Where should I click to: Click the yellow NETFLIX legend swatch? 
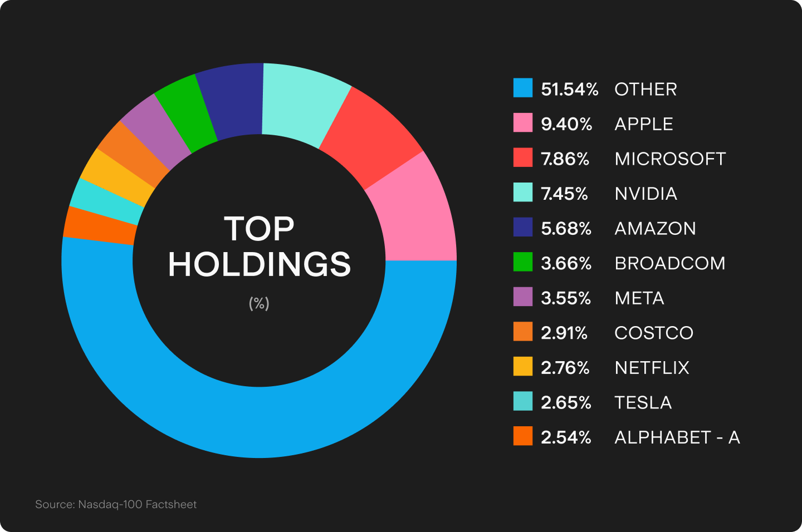522,367
